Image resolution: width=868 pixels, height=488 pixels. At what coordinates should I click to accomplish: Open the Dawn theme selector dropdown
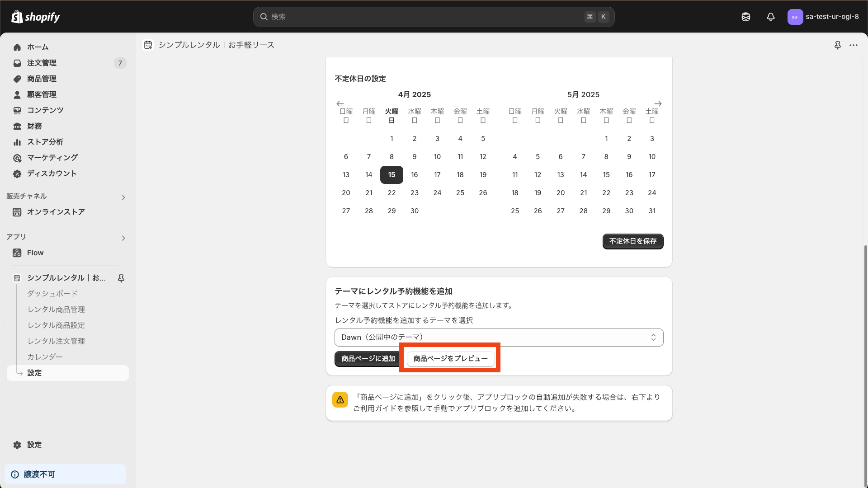click(x=499, y=337)
